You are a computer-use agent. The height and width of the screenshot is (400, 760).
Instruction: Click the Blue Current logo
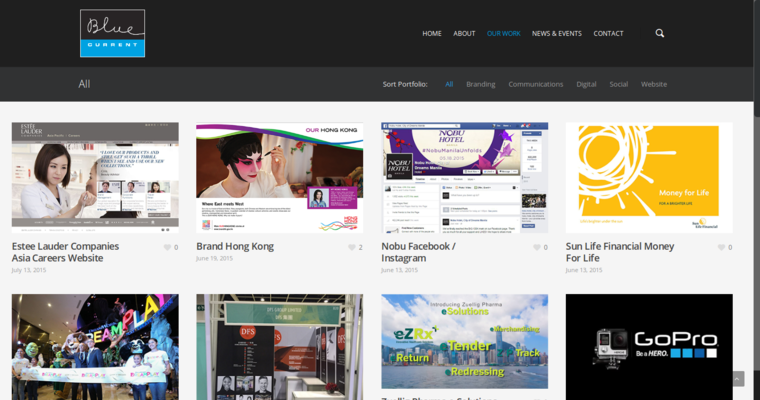click(112, 33)
